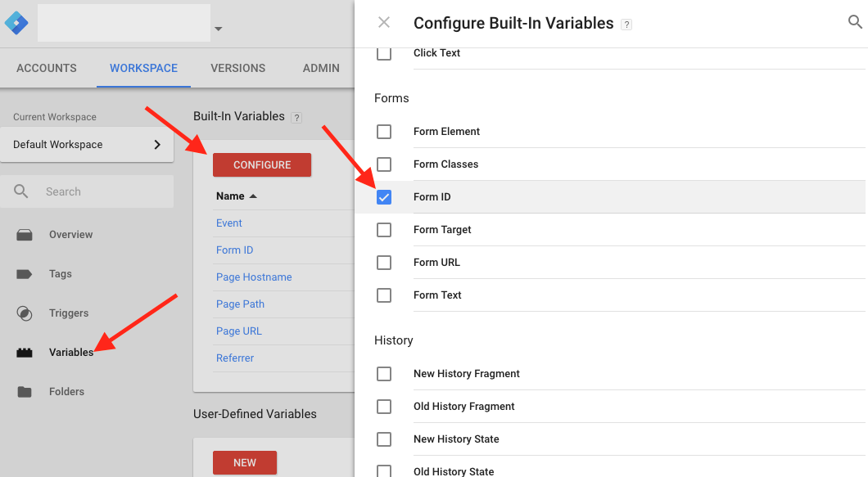Image resolution: width=868 pixels, height=477 pixels.
Task: Tick the New History Fragment checkbox
Action: point(384,374)
